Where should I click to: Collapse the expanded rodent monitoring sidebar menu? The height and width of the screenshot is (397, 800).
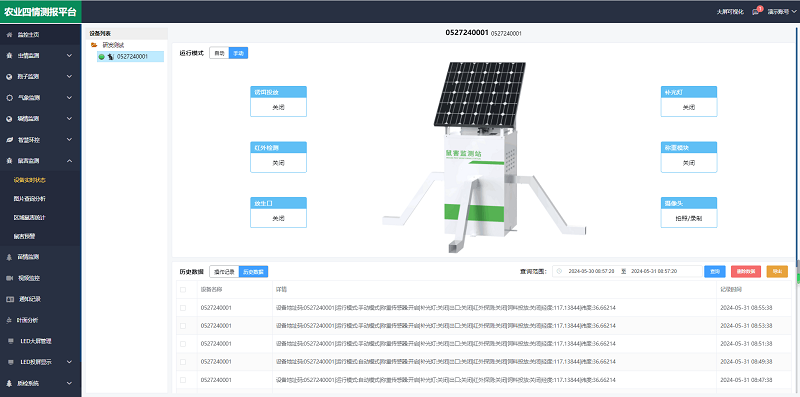tap(70, 161)
